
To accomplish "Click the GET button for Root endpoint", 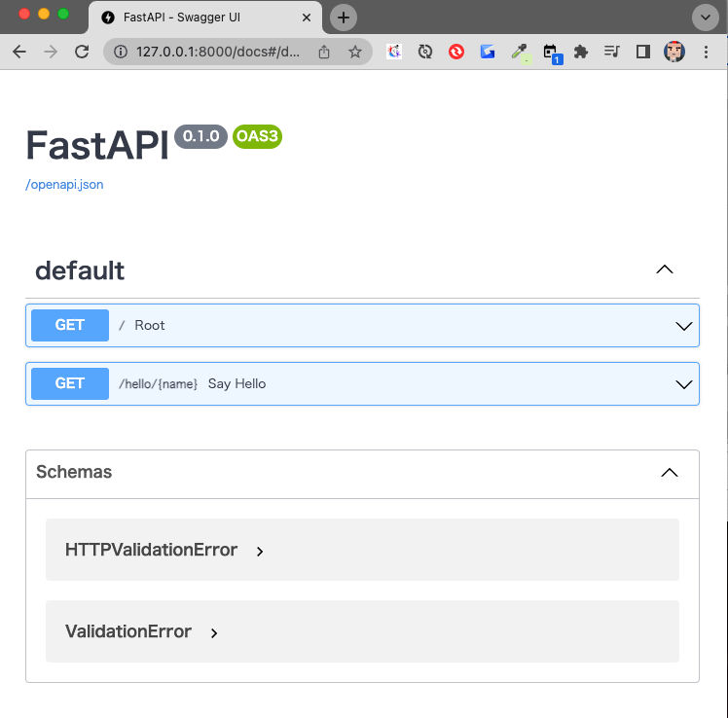I will [70, 325].
